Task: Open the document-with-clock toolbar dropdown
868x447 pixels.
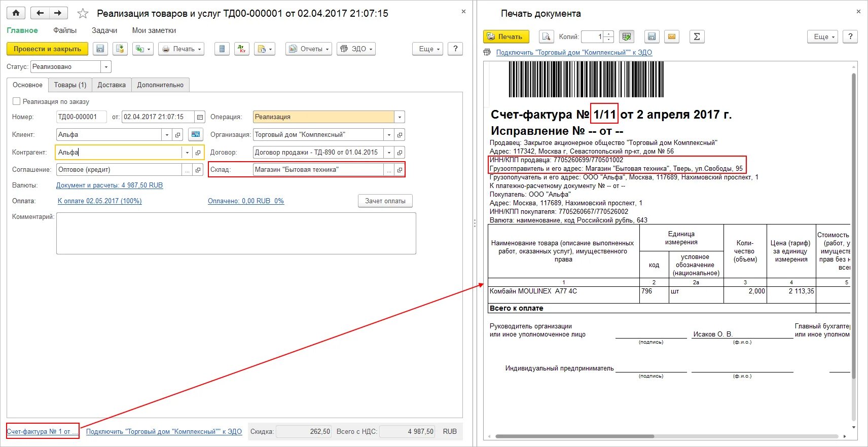Action: click(265, 49)
